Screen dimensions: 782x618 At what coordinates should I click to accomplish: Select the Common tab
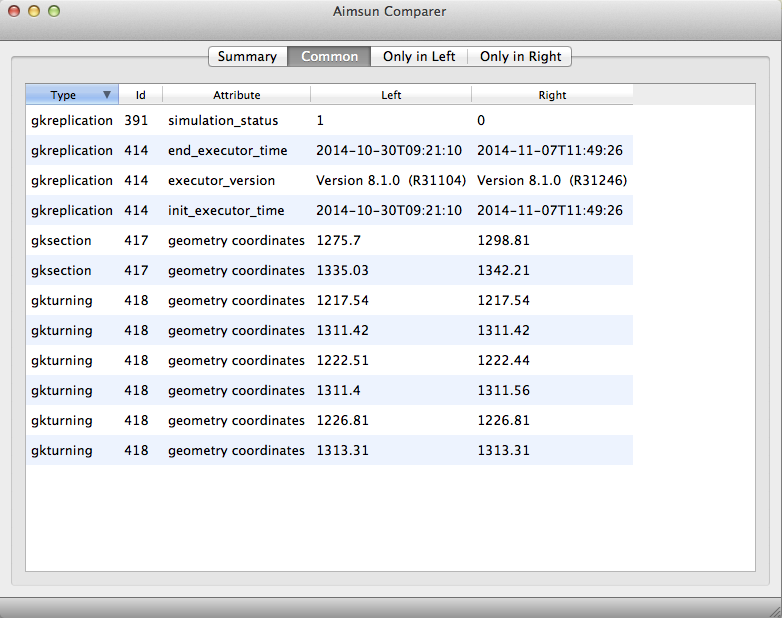329,56
